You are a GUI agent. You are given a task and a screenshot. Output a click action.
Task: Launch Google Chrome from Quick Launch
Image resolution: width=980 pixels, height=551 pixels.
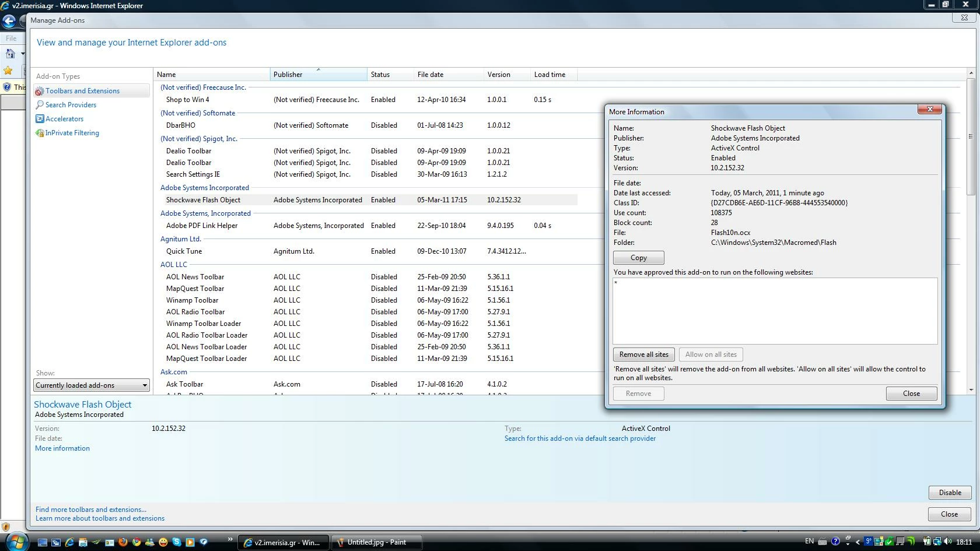coord(136,542)
